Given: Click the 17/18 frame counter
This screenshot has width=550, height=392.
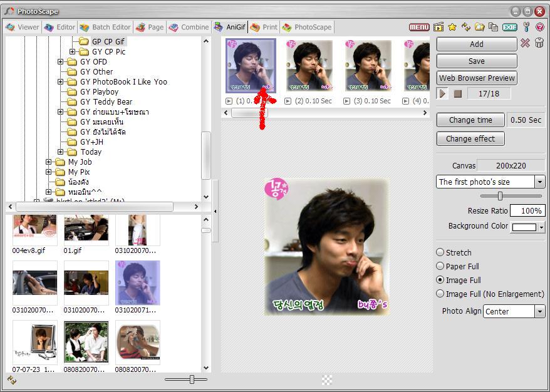Looking at the screenshot, I should point(489,94).
